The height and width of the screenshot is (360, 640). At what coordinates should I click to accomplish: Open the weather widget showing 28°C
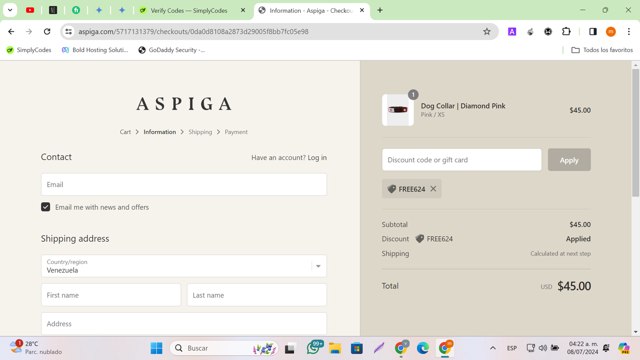tap(36, 348)
